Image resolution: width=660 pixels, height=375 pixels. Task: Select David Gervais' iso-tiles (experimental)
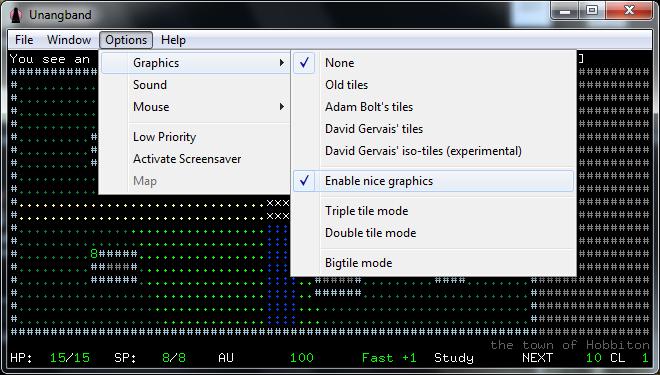point(434,151)
